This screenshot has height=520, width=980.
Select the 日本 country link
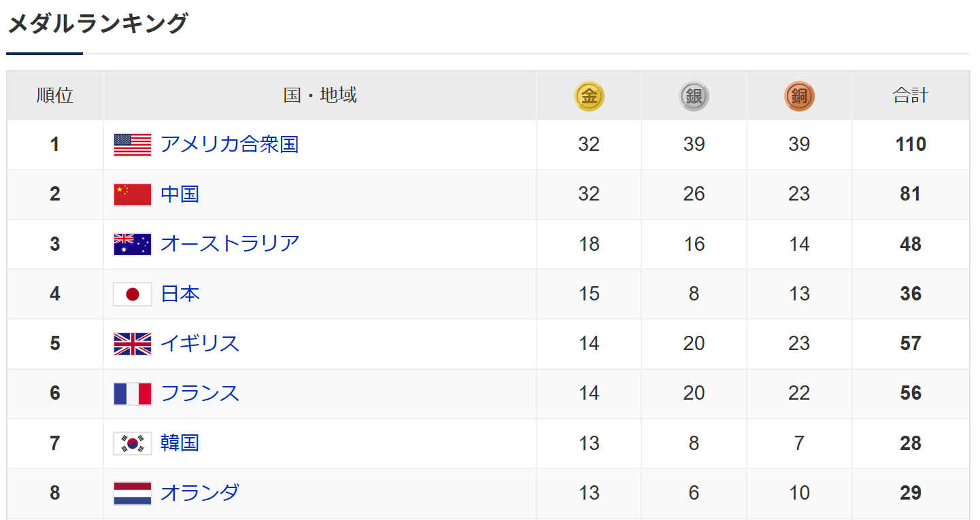click(x=180, y=294)
